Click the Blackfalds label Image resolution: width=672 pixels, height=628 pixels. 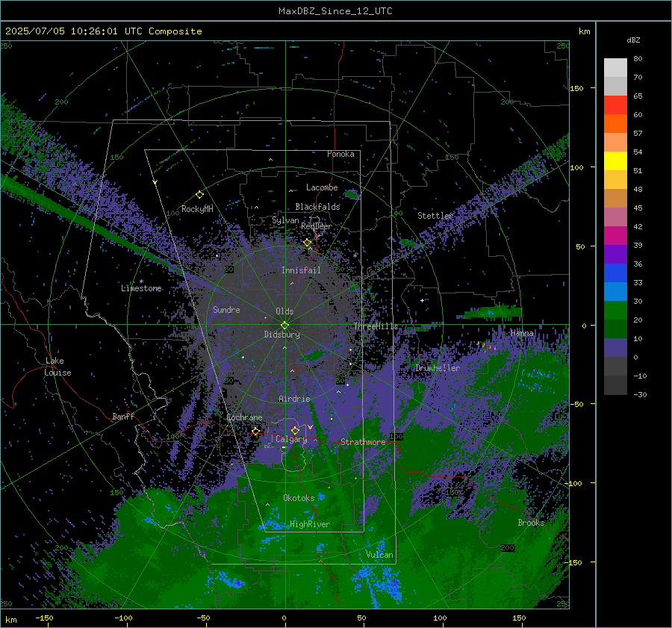(317, 207)
